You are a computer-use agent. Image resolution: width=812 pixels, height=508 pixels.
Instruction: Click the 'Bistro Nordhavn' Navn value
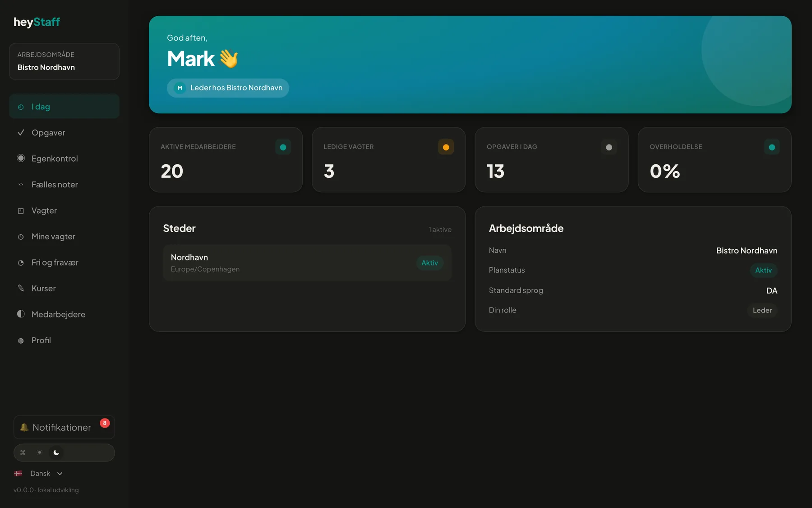tap(747, 251)
